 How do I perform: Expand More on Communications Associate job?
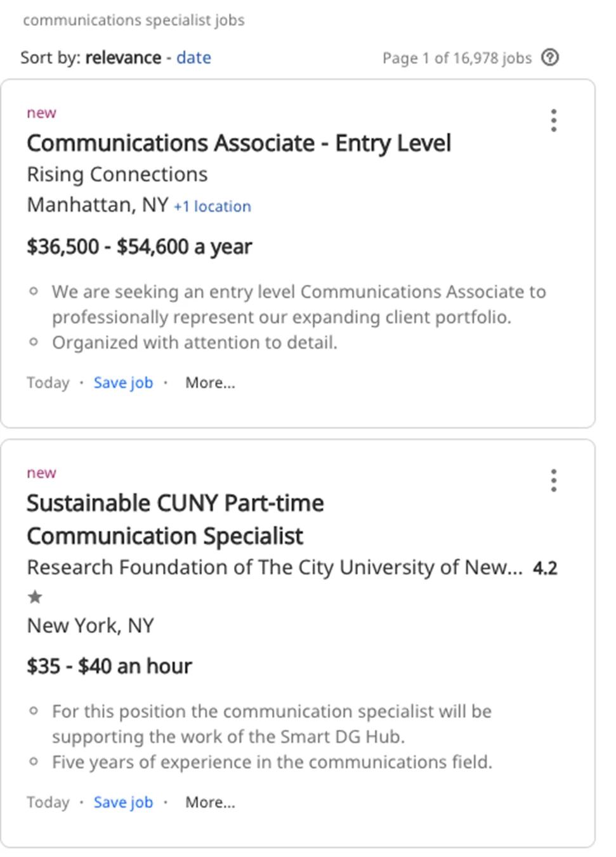[210, 383]
